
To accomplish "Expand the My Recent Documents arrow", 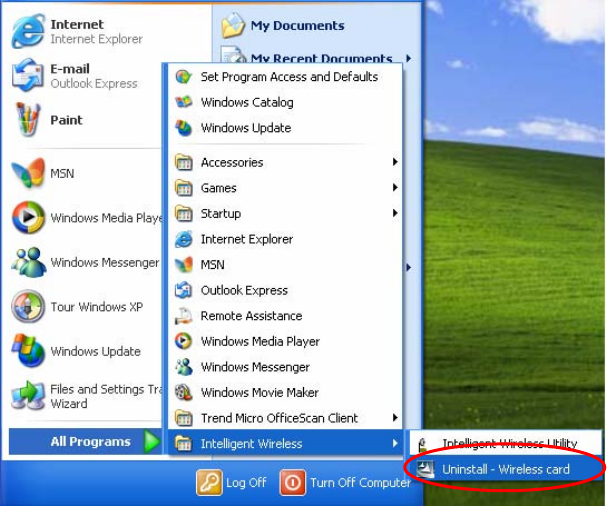I will click(x=409, y=58).
